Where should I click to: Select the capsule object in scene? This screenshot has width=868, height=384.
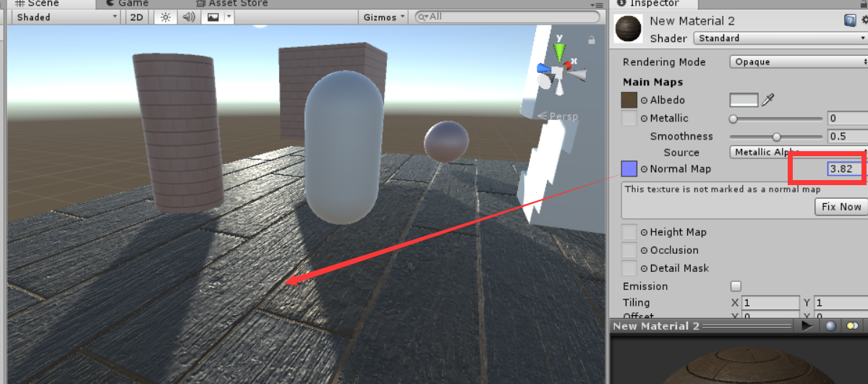[x=344, y=147]
